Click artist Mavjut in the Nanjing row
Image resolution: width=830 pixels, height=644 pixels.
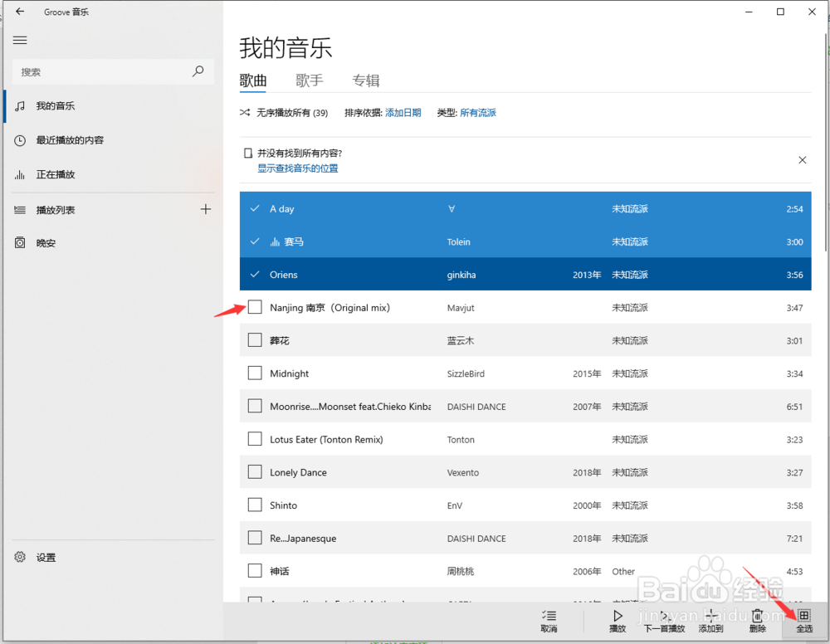[461, 308]
